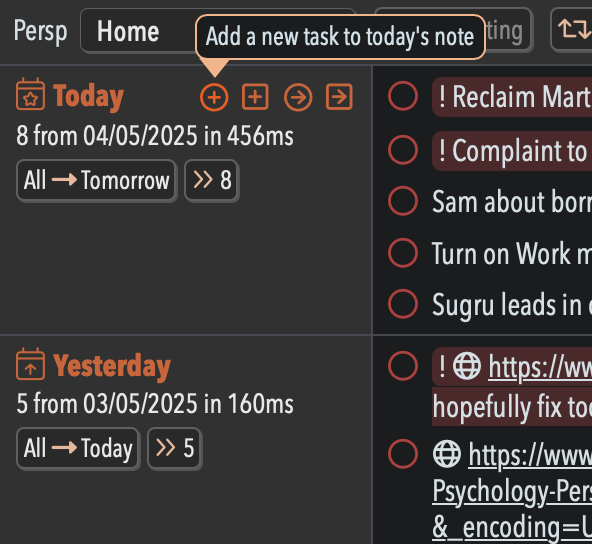Screen dimensions: 592x544
Task: Complete the 'Reclaim Mart' task circle
Action: (x=403, y=96)
